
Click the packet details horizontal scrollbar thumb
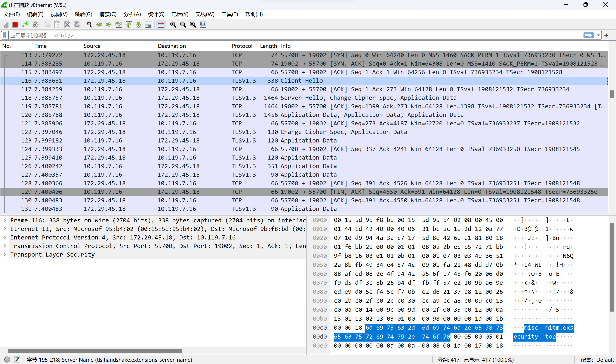(x=95, y=351)
